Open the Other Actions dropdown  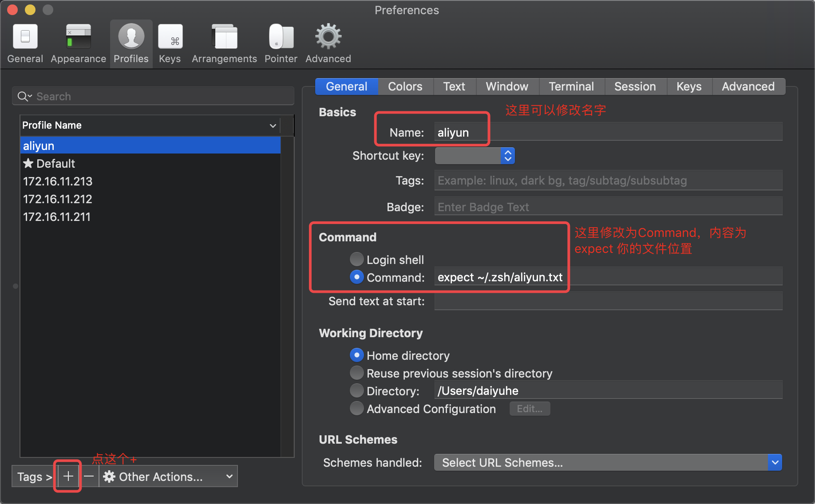(229, 476)
